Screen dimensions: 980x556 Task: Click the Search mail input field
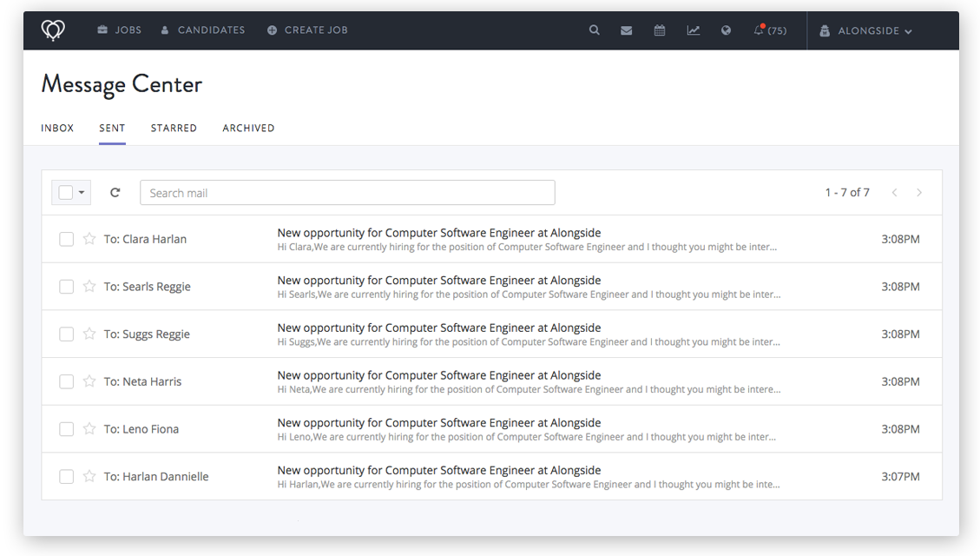347,193
